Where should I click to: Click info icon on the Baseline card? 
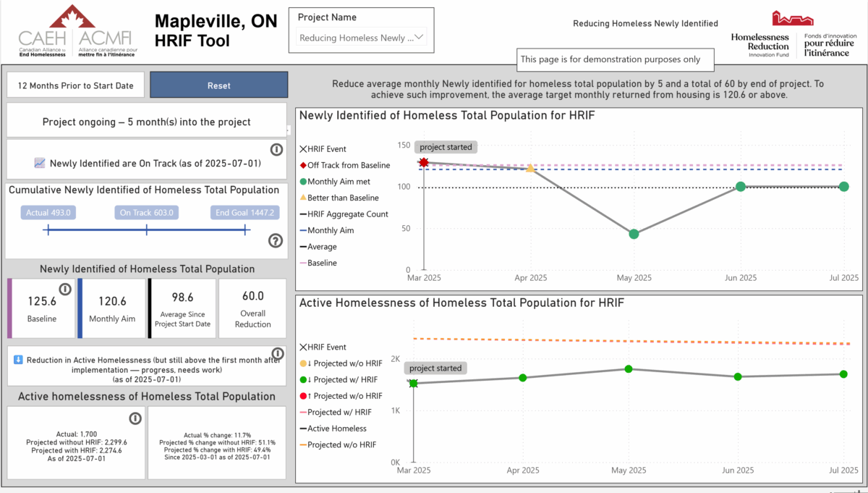point(64,290)
